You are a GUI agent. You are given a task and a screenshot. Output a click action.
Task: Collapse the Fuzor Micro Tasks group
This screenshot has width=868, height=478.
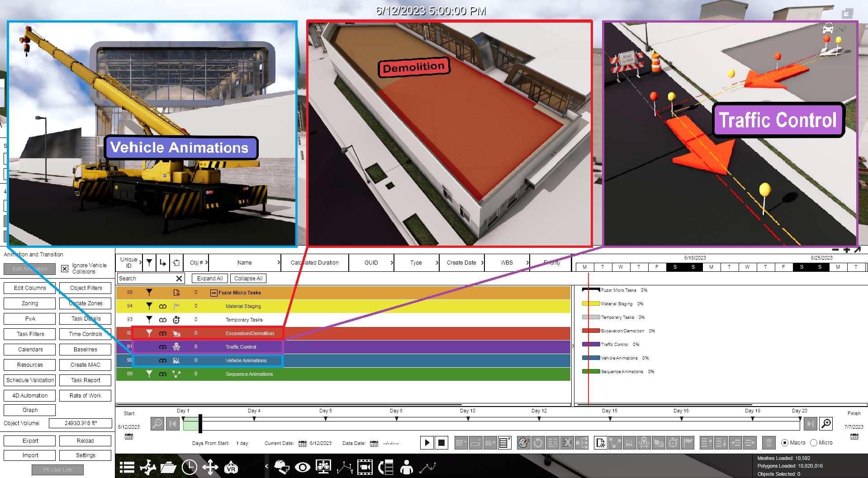(x=213, y=293)
